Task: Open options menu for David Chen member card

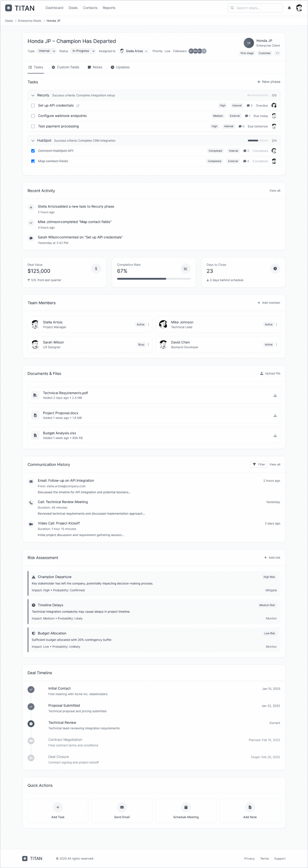Action: 276,344
